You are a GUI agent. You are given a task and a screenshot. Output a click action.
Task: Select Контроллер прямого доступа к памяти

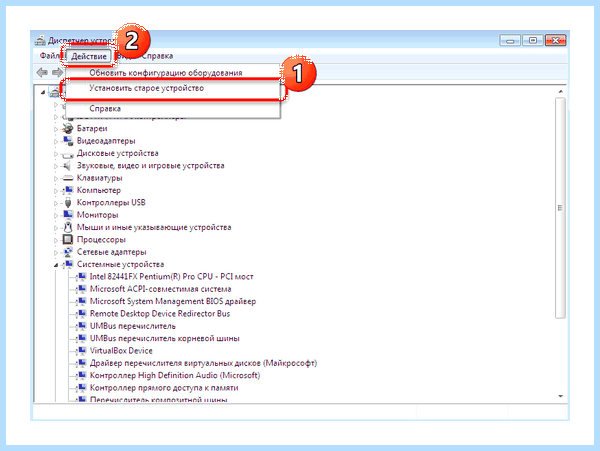[164, 388]
